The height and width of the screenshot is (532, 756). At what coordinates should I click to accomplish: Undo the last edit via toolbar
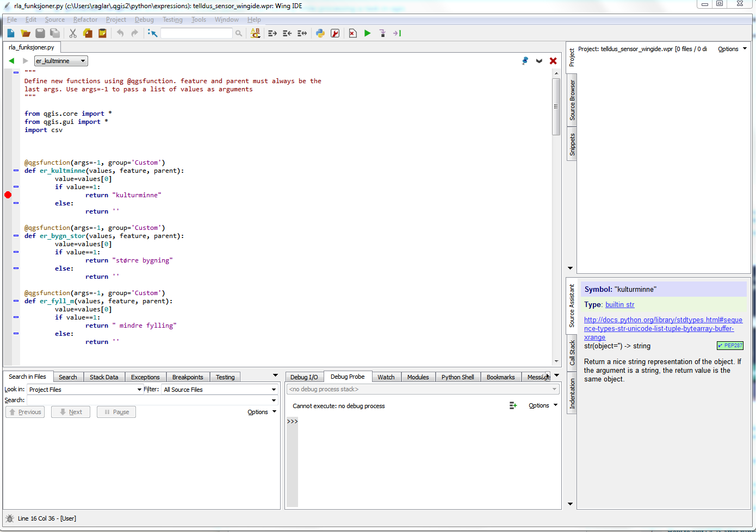point(120,33)
